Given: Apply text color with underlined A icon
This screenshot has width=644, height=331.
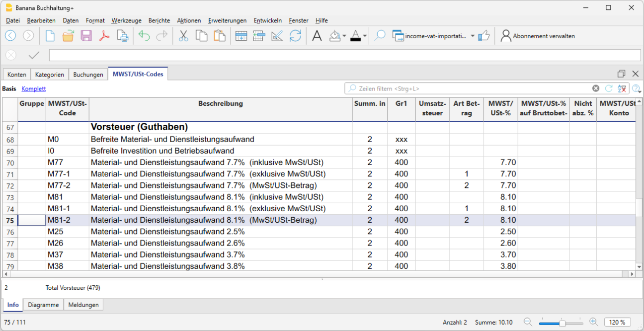Looking at the screenshot, I should (x=355, y=36).
